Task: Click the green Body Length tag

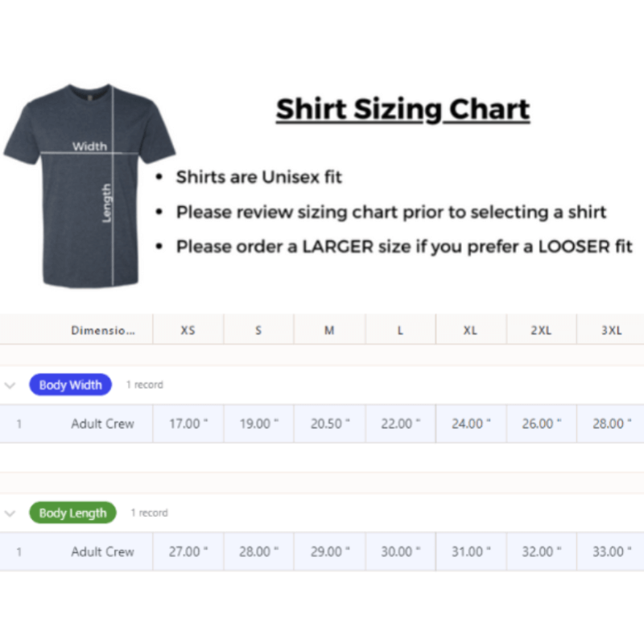Action: [72, 513]
